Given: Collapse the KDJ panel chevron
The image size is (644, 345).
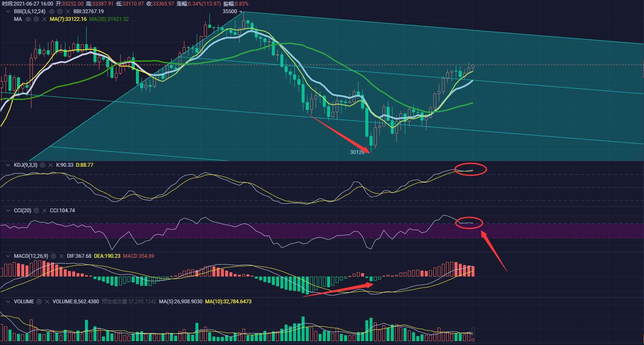Looking at the screenshot, I should tap(8, 165).
